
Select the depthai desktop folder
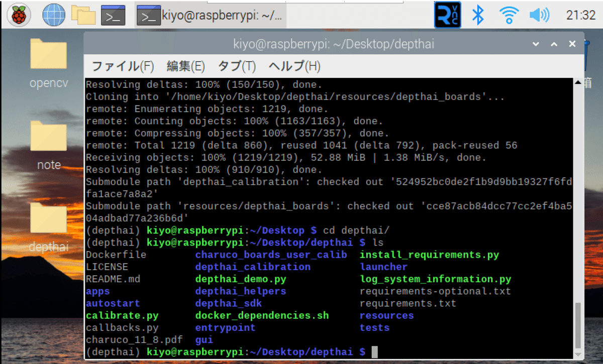click(x=49, y=227)
